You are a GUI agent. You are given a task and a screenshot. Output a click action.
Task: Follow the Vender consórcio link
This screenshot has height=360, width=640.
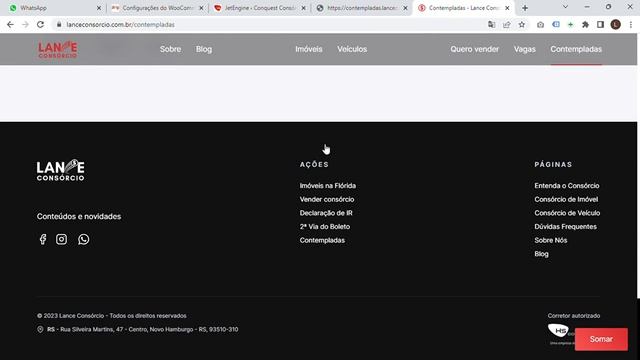pos(327,199)
